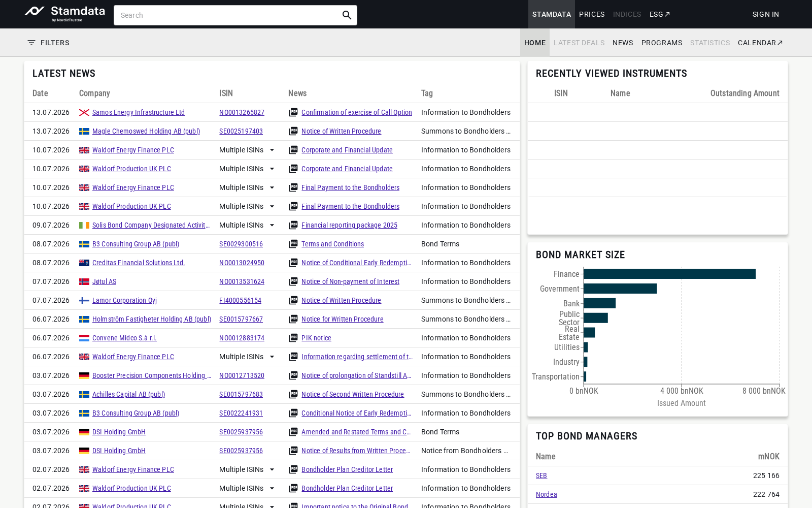Open PDF icon for Notice of Second Written Procedure
The height and width of the screenshot is (508, 812).
pyautogui.click(x=293, y=394)
